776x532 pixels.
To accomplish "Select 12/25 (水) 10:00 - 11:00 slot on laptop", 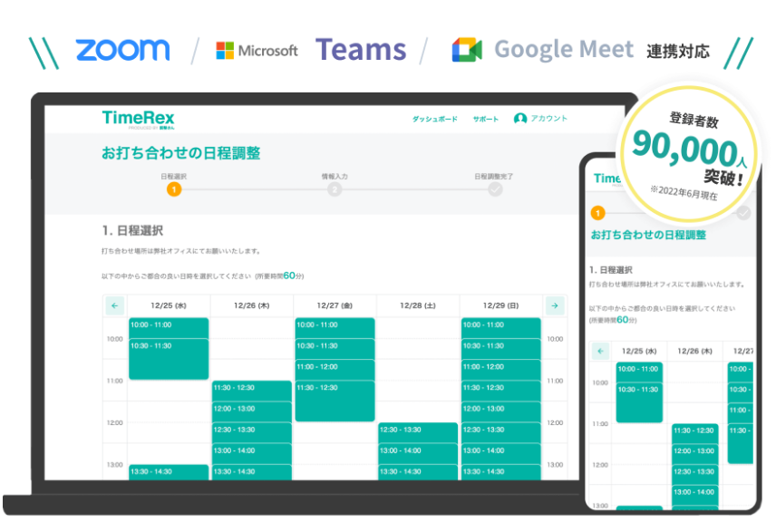I will 169,327.
